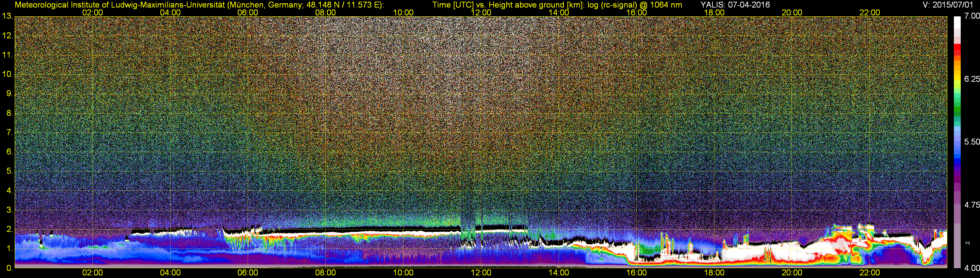Click the 9 km label on the height axis

[x=9, y=94]
